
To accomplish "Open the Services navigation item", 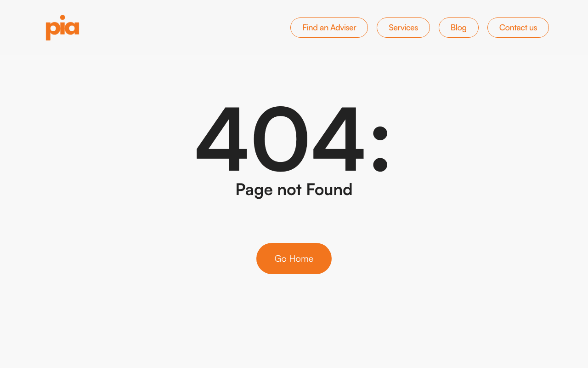I will pyautogui.click(x=403, y=28).
